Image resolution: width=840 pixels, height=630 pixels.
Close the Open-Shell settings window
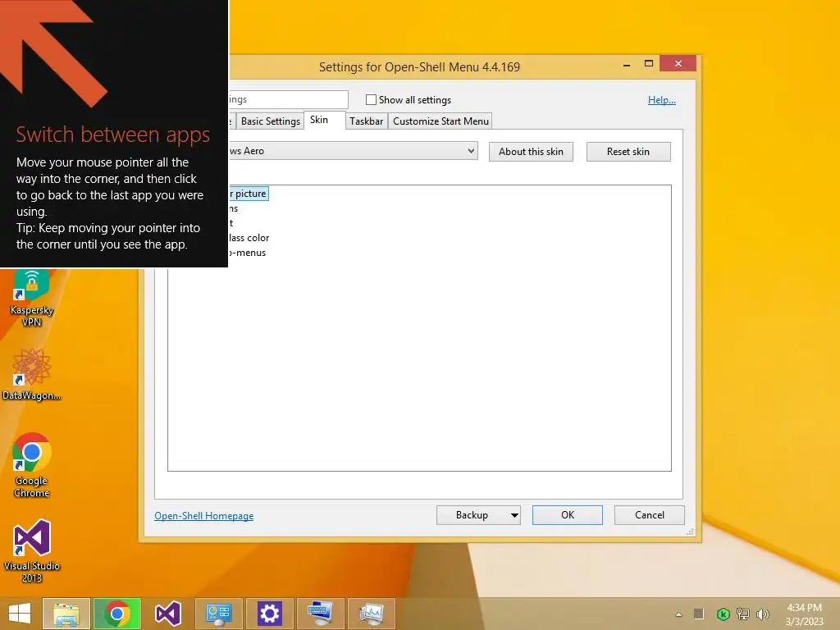coord(678,63)
